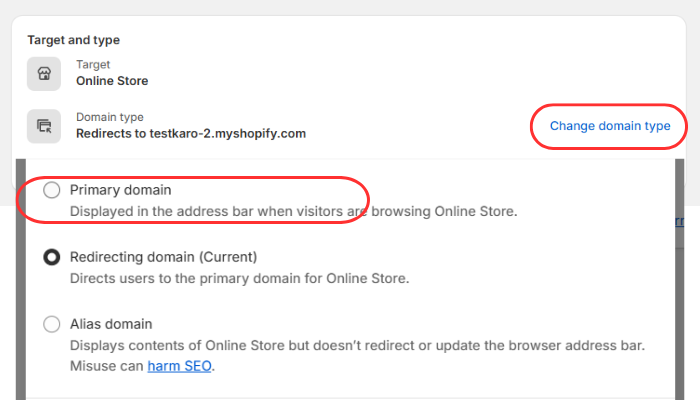Choose the Redirecting domain (Current) radio button
This screenshot has width=700, height=400.
(52, 257)
